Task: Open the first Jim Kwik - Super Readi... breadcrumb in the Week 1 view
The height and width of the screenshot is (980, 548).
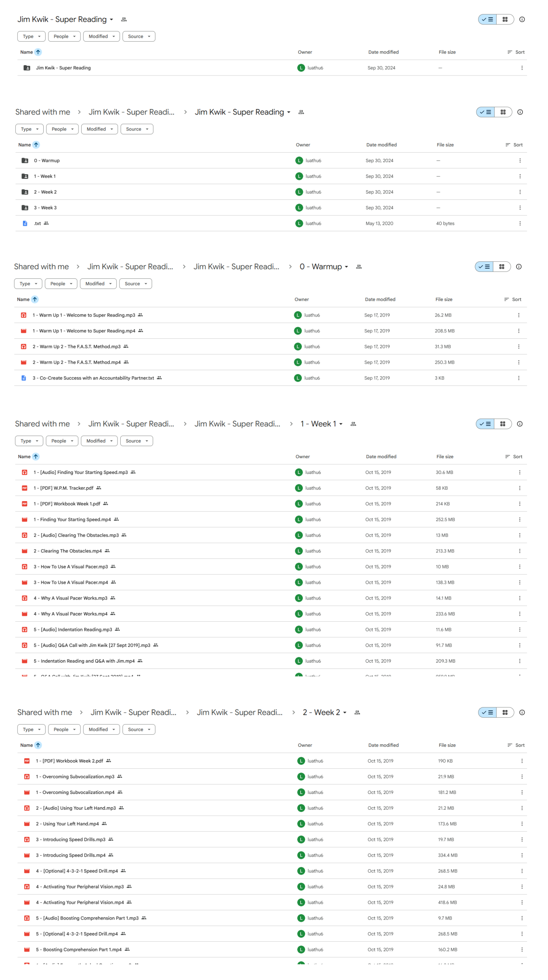Action: pyautogui.click(x=131, y=424)
